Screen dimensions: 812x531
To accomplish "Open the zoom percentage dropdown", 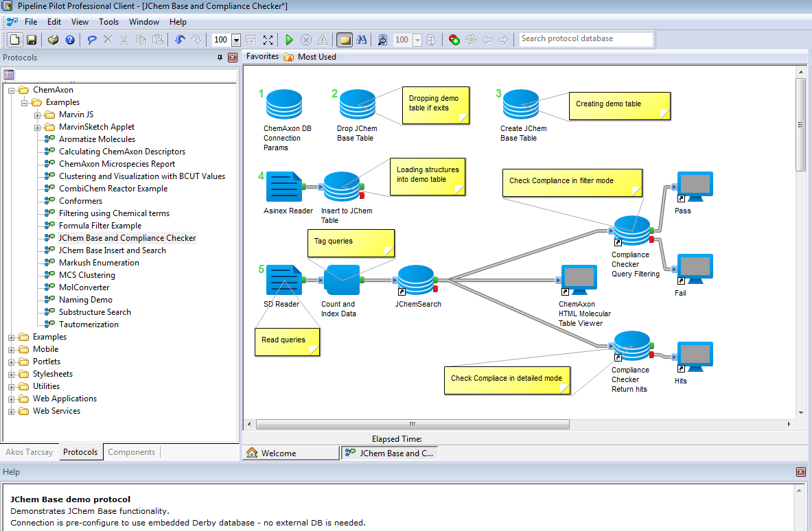I will pos(236,40).
